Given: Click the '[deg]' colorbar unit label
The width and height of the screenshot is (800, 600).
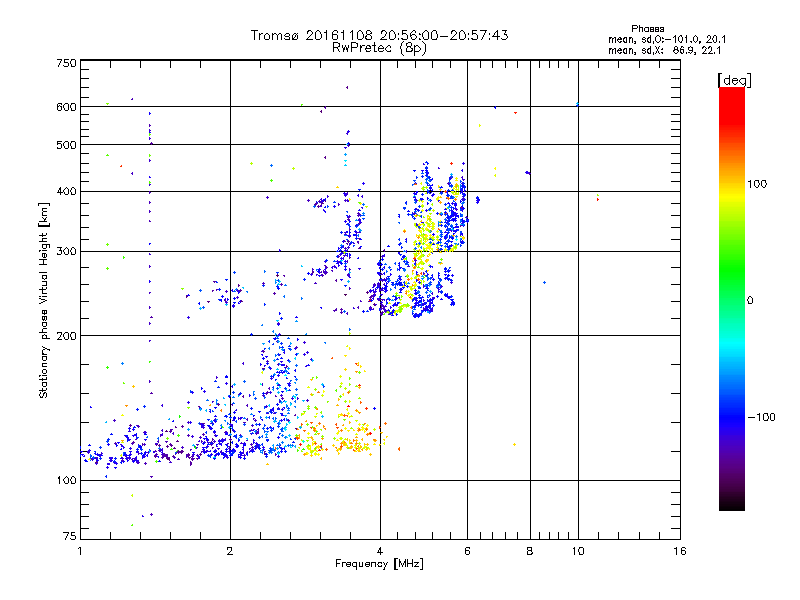Looking at the screenshot, I should [734, 80].
